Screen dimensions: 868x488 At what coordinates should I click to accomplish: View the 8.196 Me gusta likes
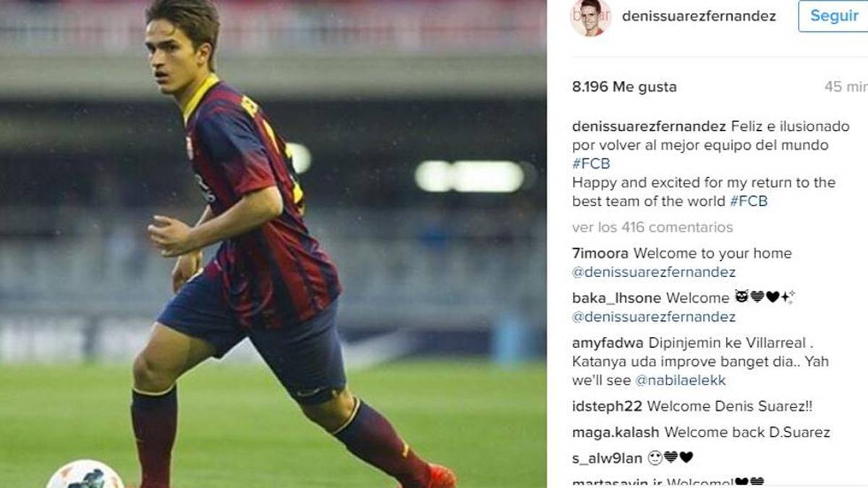(x=624, y=87)
